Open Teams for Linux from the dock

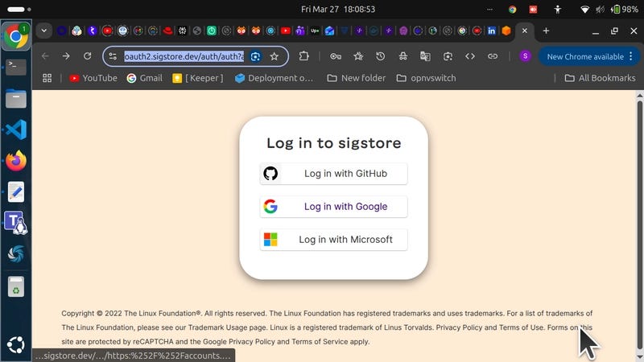[16, 223]
